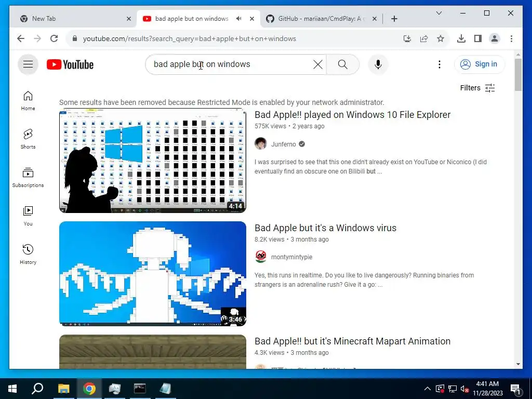Image resolution: width=532 pixels, height=399 pixels.
Task: Open the File Explorer Bad Apple thumbnail
Action: 153,161
